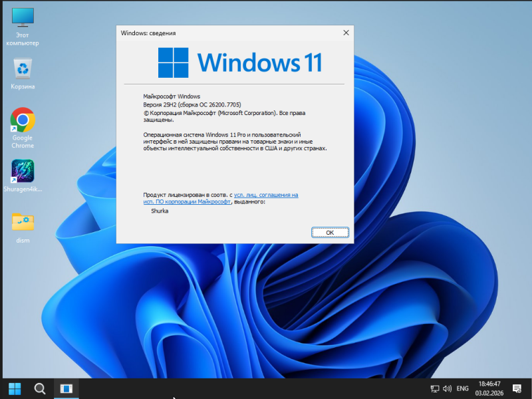This screenshot has height=399, width=532.
Task: Open the license agreement link
Action: (266, 195)
